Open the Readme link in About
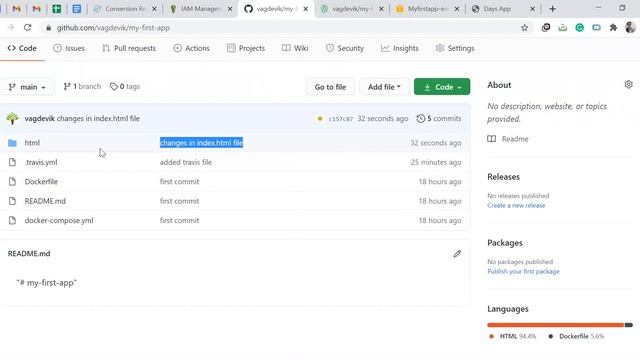The image size is (640, 360). tap(508, 139)
